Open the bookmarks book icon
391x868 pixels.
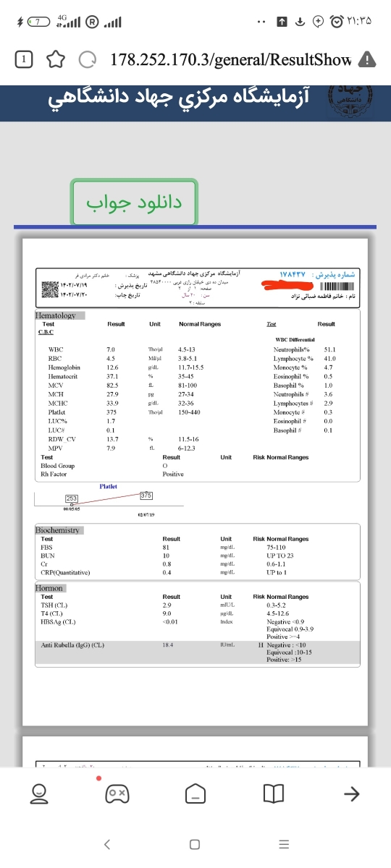273,795
